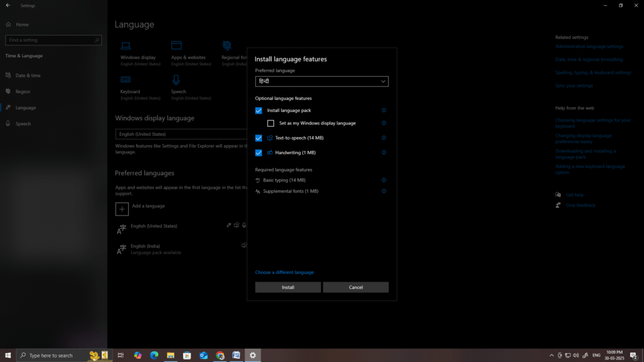Viewport: 644px width, 362px height.
Task: Open Choose a different language link
Action: pos(284,272)
